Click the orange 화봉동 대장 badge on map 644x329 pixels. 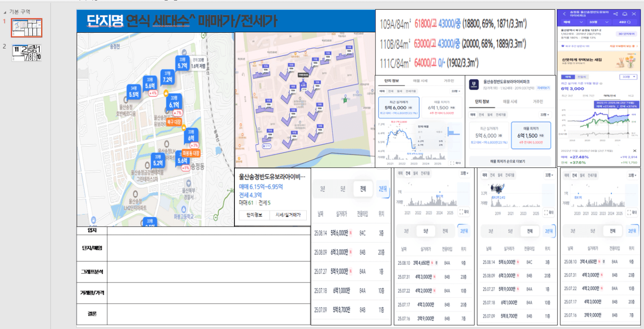(x=191, y=153)
